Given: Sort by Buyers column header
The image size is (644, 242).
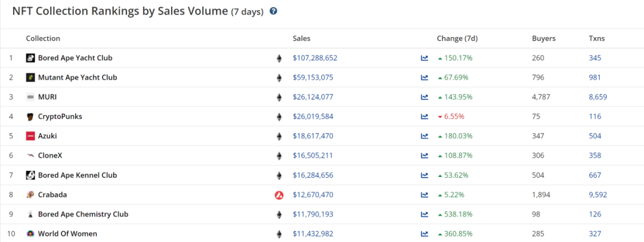Looking at the screenshot, I should 543,38.
